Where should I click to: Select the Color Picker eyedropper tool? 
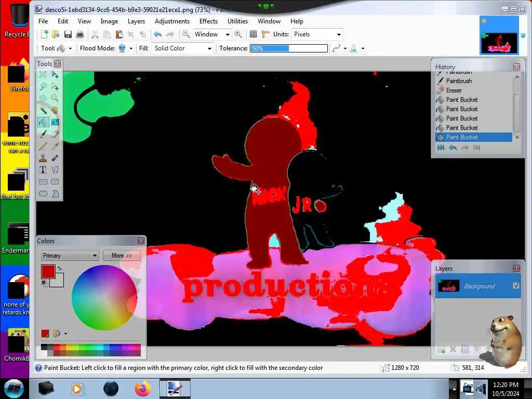click(x=55, y=146)
